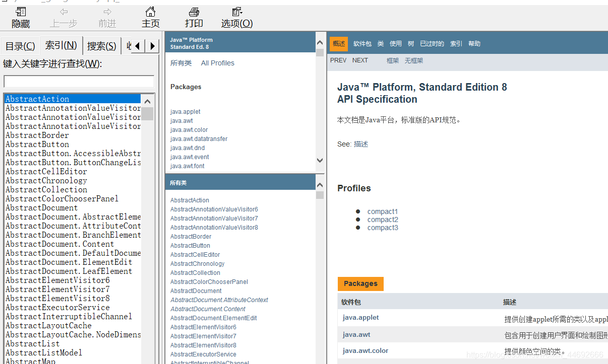Click the right arrow tab-scroll icon

point(152,45)
